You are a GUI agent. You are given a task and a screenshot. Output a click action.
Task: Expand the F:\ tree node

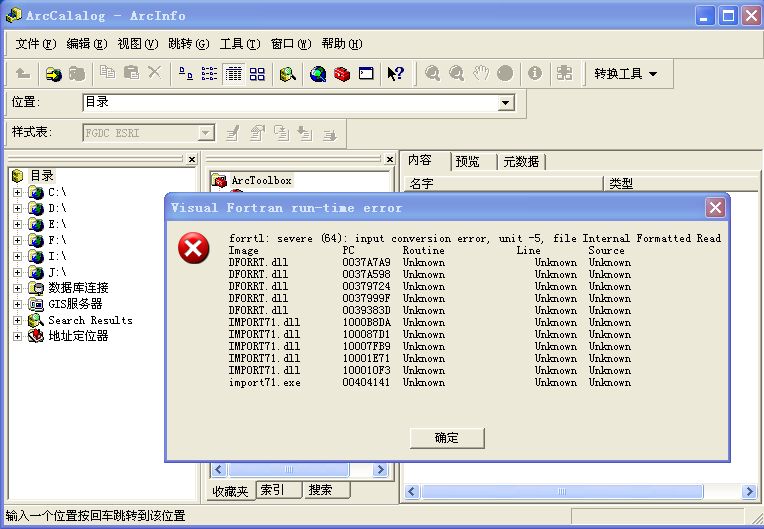[18, 241]
